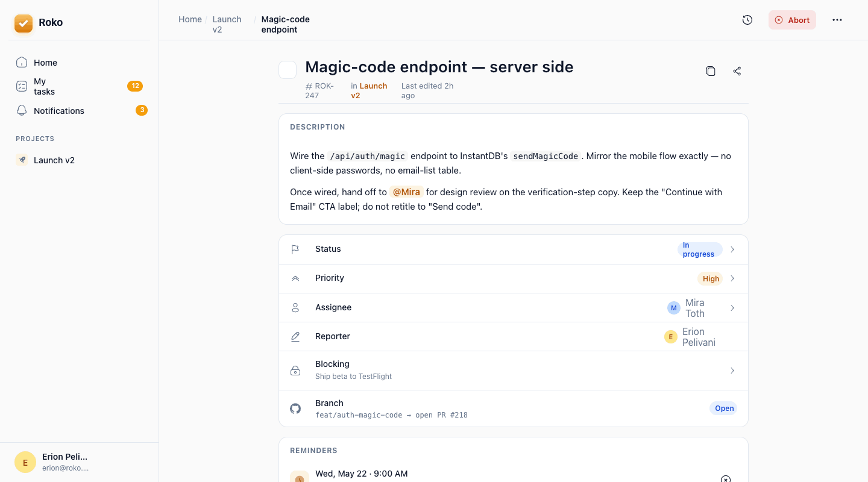
Task: Click the Abort button
Action: [x=792, y=20]
